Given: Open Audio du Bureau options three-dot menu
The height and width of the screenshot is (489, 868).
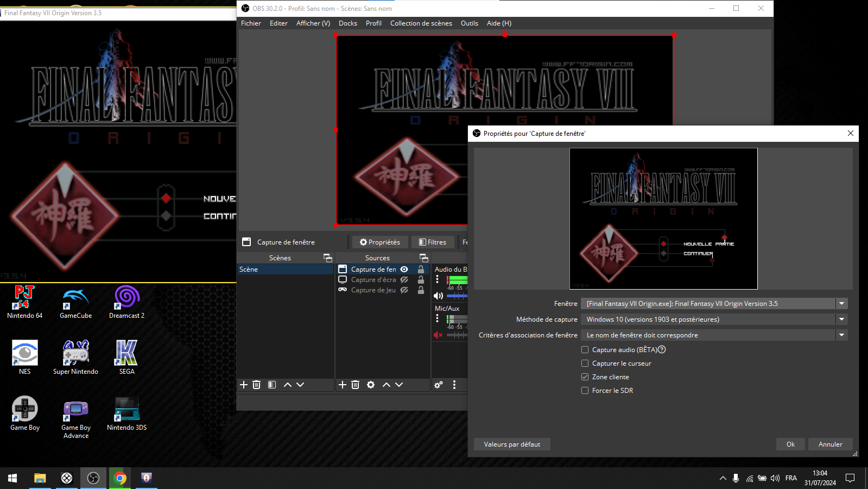Looking at the screenshot, I should (437, 279).
